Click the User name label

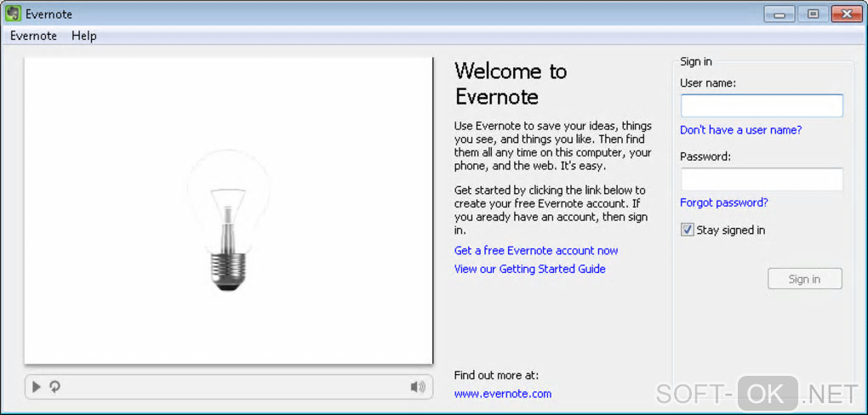[708, 83]
